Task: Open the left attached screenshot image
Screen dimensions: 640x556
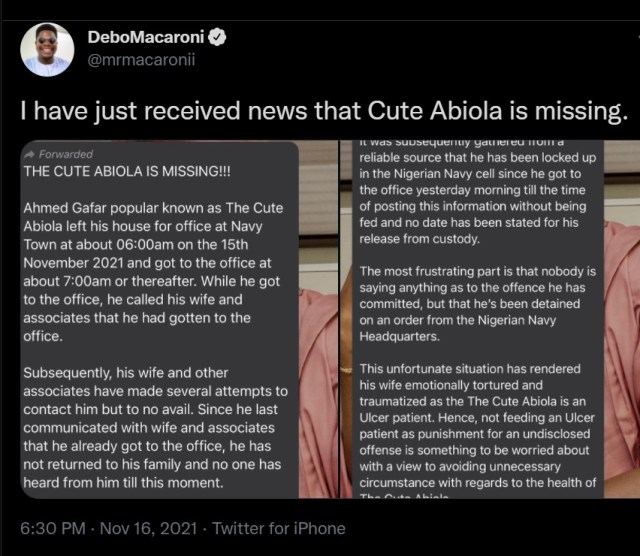Action: click(170, 320)
